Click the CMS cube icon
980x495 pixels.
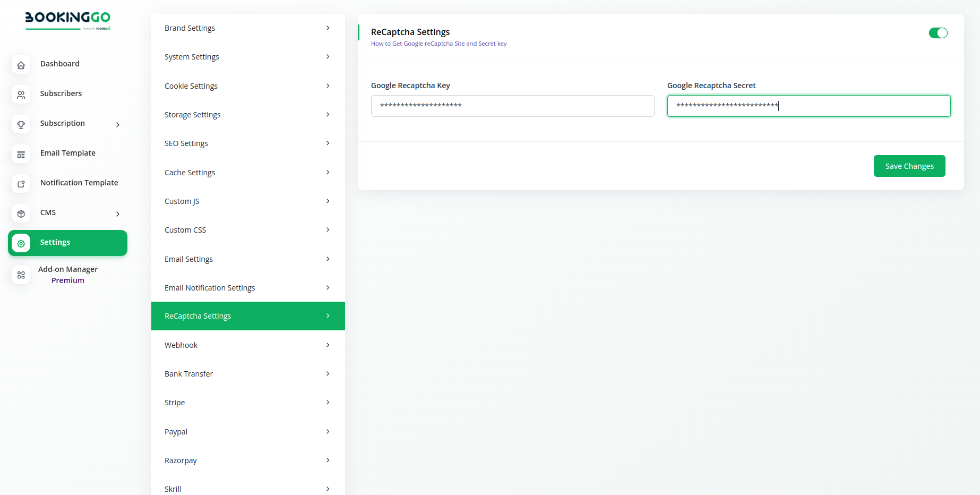[x=21, y=214]
